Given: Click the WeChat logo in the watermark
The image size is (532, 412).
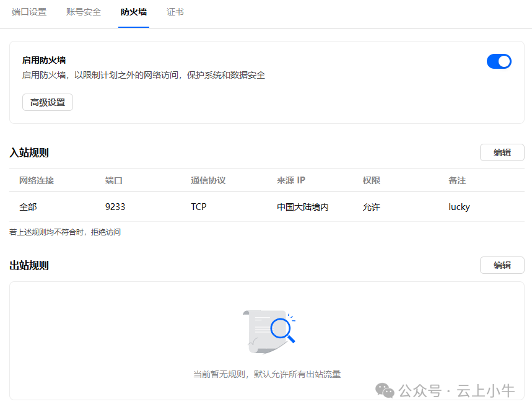Looking at the screenshot, I should 385,391.
